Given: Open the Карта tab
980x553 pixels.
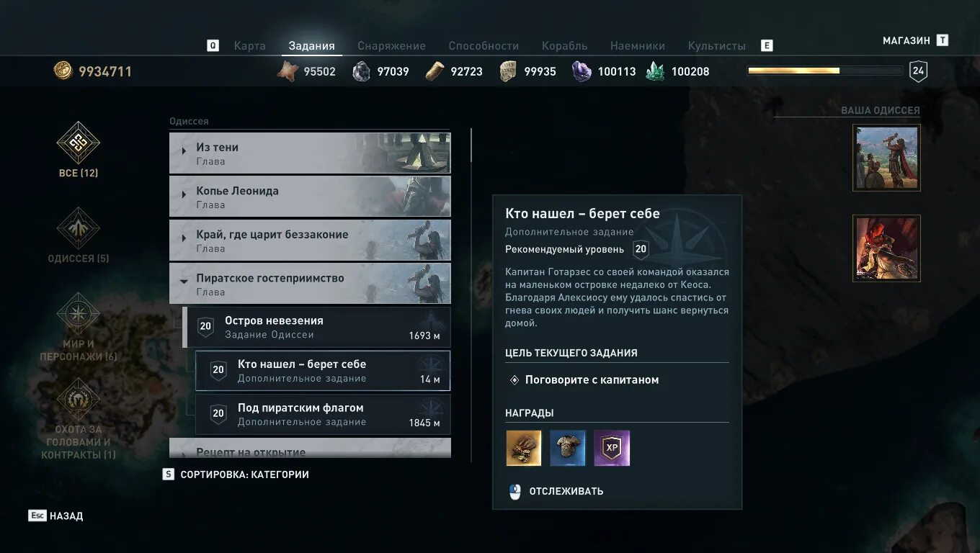Looking at the screenshot, I should pos(250,45).
